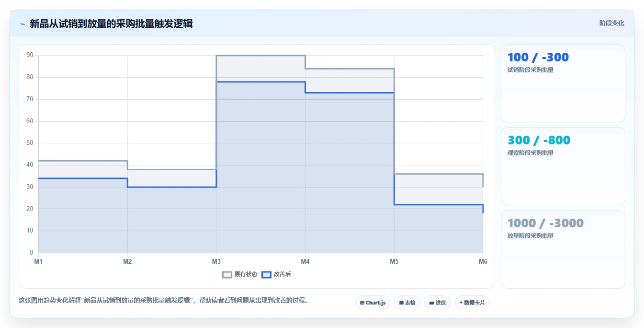The width and height of the screenshot is (644, 328).
Task: Click the lightning icon beside the title
Action: [x=23, y=24]
